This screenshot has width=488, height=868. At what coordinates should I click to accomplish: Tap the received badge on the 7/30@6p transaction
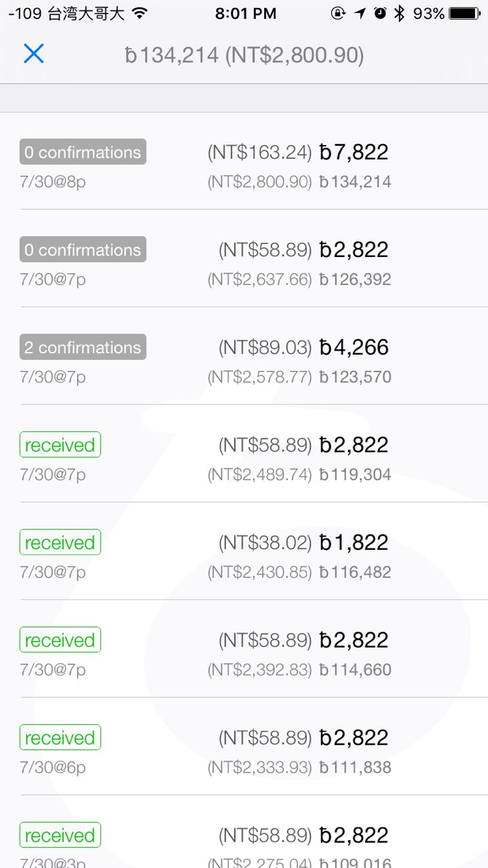60,737
